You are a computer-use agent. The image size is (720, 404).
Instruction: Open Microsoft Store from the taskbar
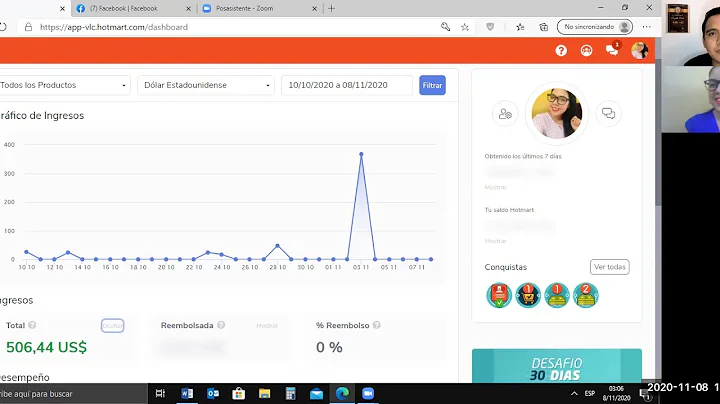coord(238,393)
